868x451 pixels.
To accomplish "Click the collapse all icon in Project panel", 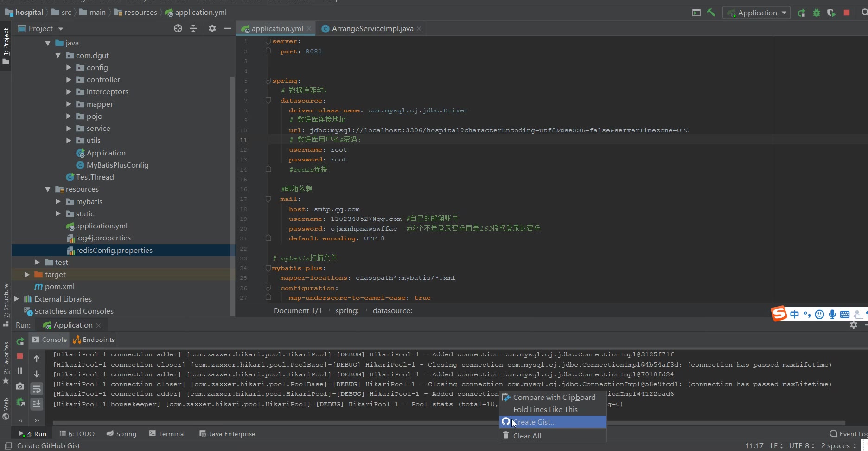I will 193,28.
